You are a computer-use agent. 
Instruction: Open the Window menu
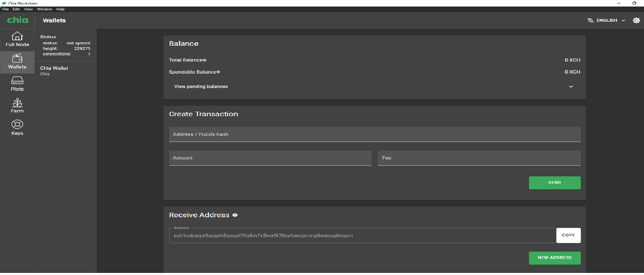click(x=45, y=9)
